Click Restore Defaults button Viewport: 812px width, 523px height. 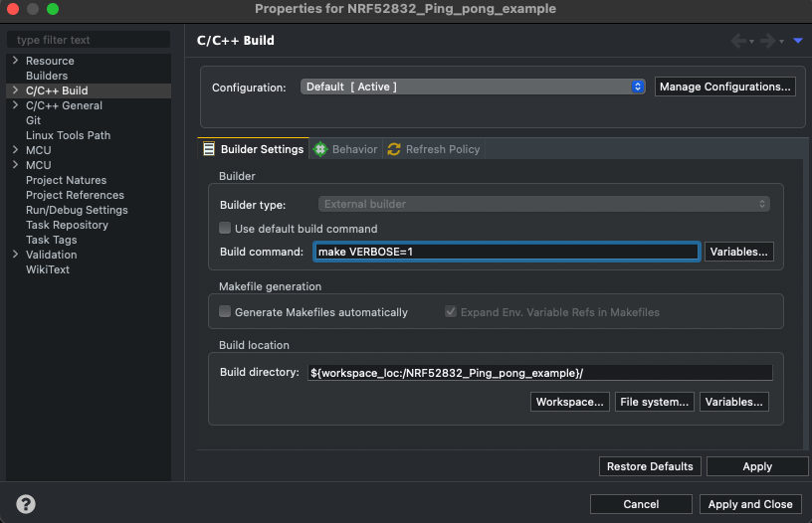(x=650, y=466)
